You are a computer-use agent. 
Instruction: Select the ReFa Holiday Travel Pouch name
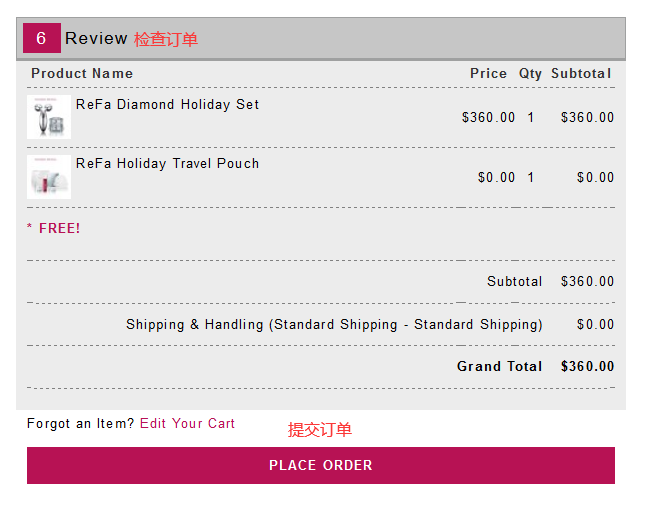tap(167, 163)
